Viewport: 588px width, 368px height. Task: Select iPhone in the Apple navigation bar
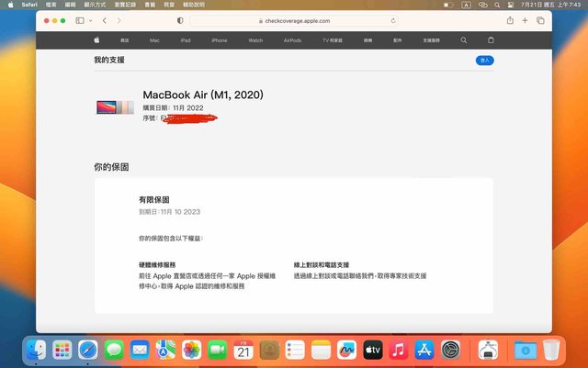coord(219,40)
